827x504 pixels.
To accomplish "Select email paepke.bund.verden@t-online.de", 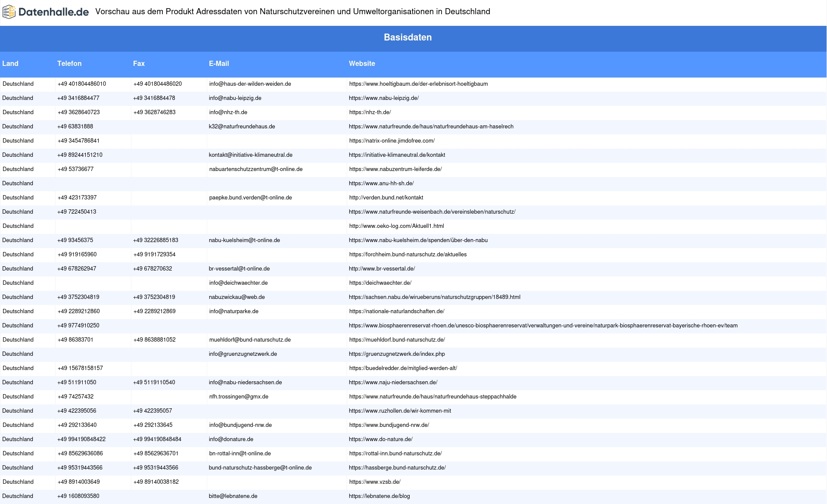I will click(251, 198).
